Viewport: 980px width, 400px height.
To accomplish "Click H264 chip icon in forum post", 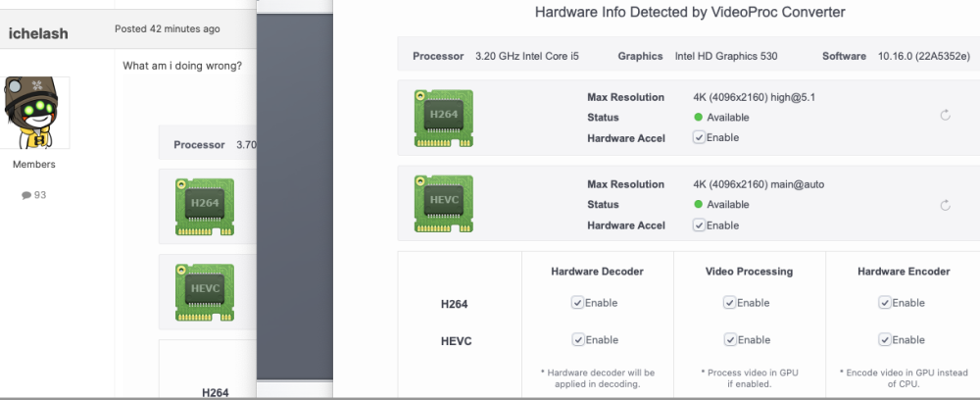I will pyautogui.click(x=205, y=207).
